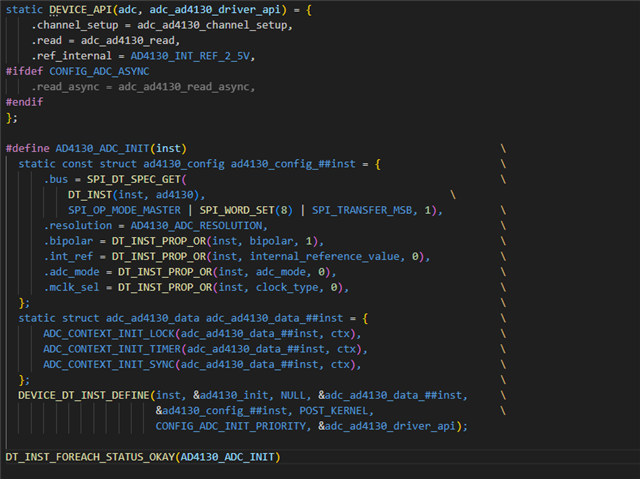Click DT_INST_FOREACH_STATUS_OKAY macro
Viewport: 640px width, 479px height.
(x=90, y=457)
